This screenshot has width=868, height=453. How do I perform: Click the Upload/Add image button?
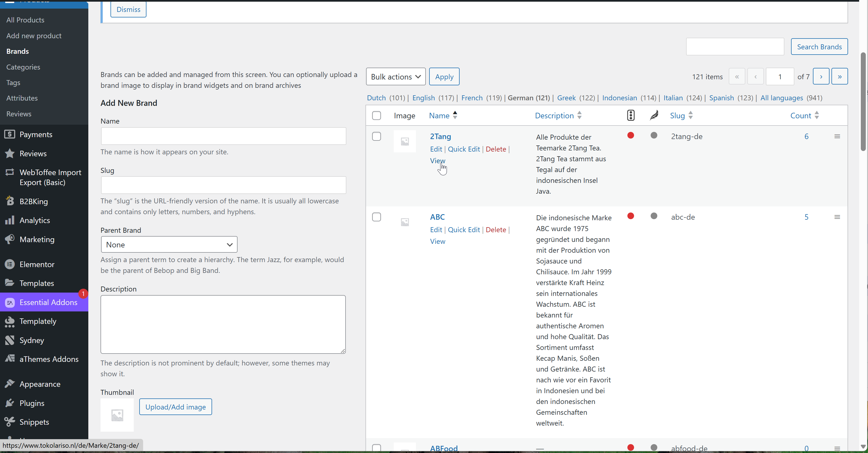tap(176, 407)
